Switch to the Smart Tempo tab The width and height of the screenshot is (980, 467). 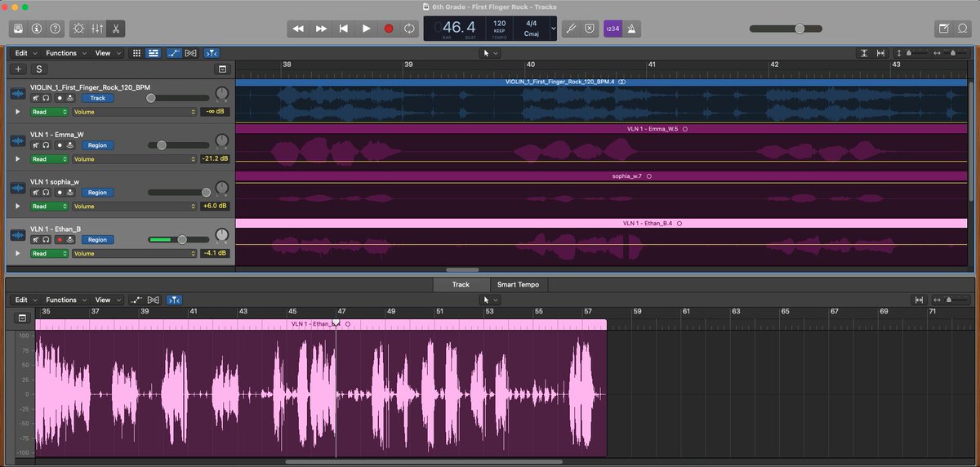point(518,285)
